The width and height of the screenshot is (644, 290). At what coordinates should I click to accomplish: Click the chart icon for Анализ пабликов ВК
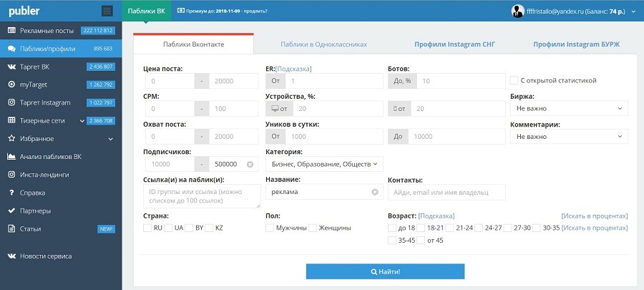(x=11, y=157)
